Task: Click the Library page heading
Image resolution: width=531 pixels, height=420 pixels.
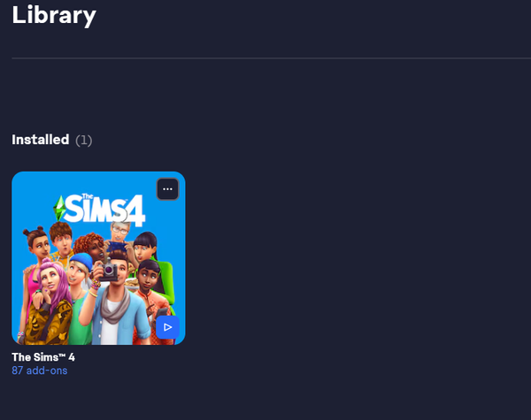Action: [54, 15]
